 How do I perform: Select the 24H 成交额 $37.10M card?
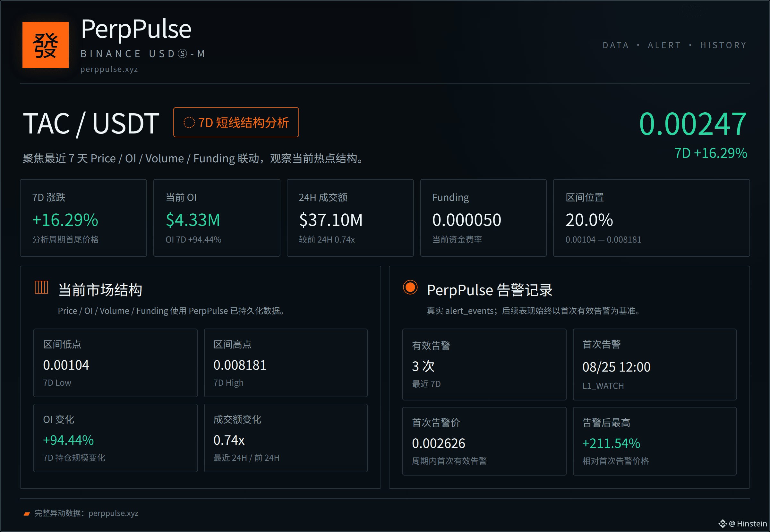(x=350, y=218)
